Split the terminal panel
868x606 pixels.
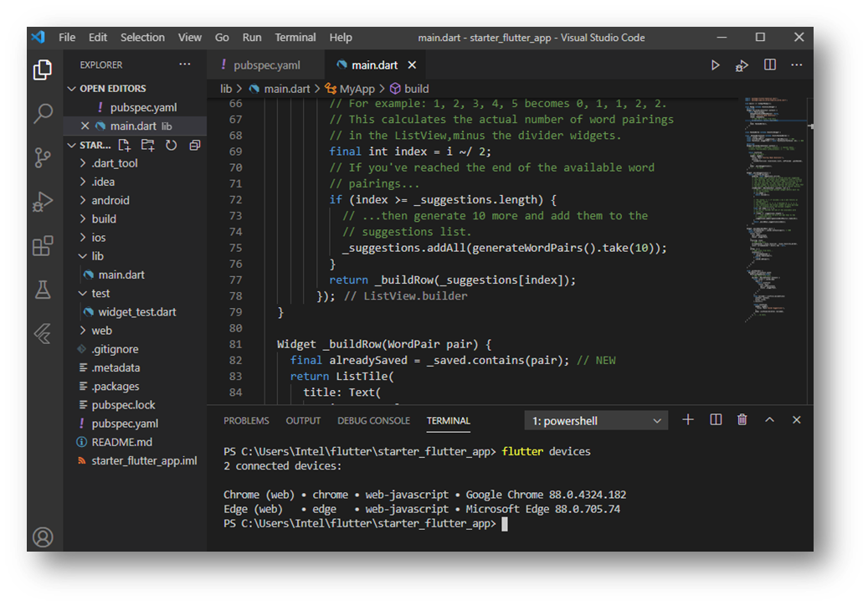[x=716, y=419]
